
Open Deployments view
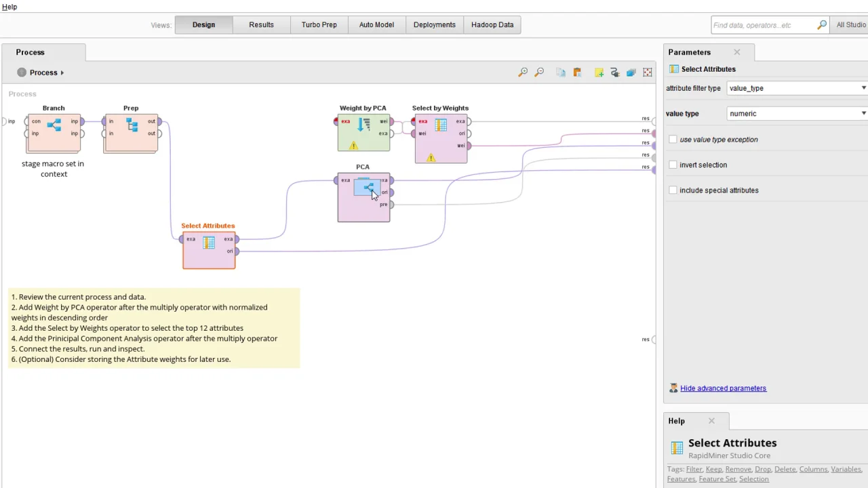[x=434, y=25]
